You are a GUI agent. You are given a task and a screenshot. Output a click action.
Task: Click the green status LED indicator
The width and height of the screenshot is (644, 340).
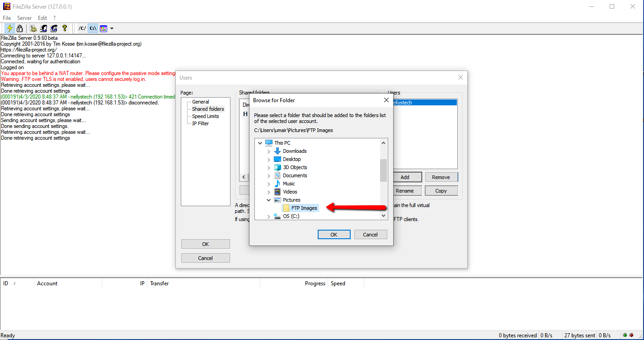[x=625, y=335]
